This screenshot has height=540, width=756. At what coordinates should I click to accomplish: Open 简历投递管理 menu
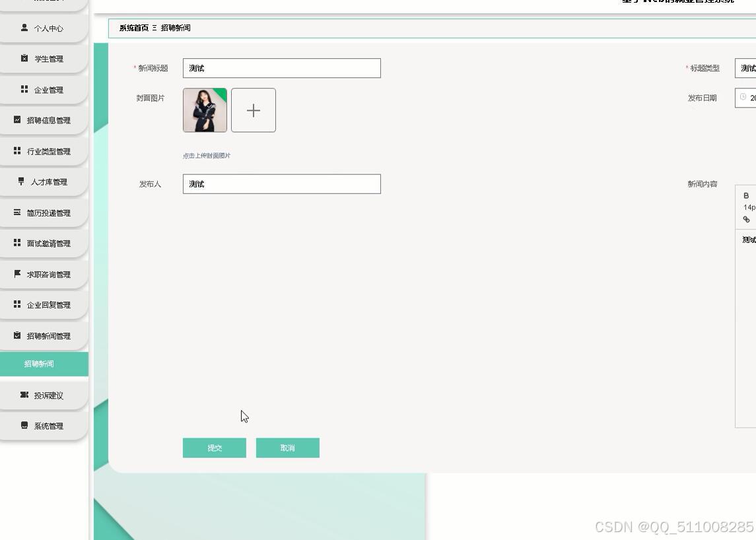point(44,213)
